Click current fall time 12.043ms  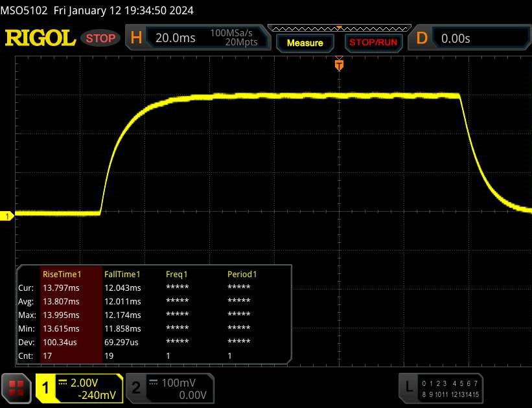(122, 288)
